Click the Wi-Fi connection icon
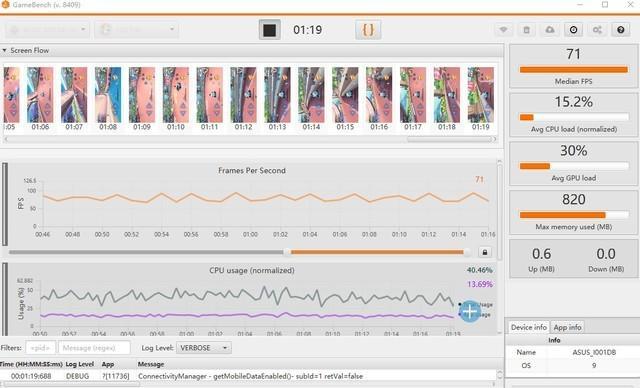 pos(504,30)
